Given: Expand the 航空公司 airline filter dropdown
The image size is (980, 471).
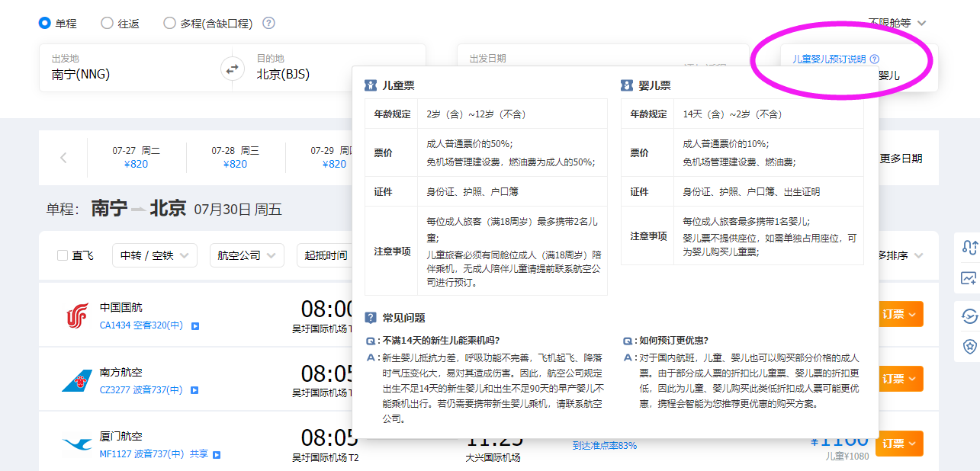Looking at the screenshot, I should pos(247,255).
